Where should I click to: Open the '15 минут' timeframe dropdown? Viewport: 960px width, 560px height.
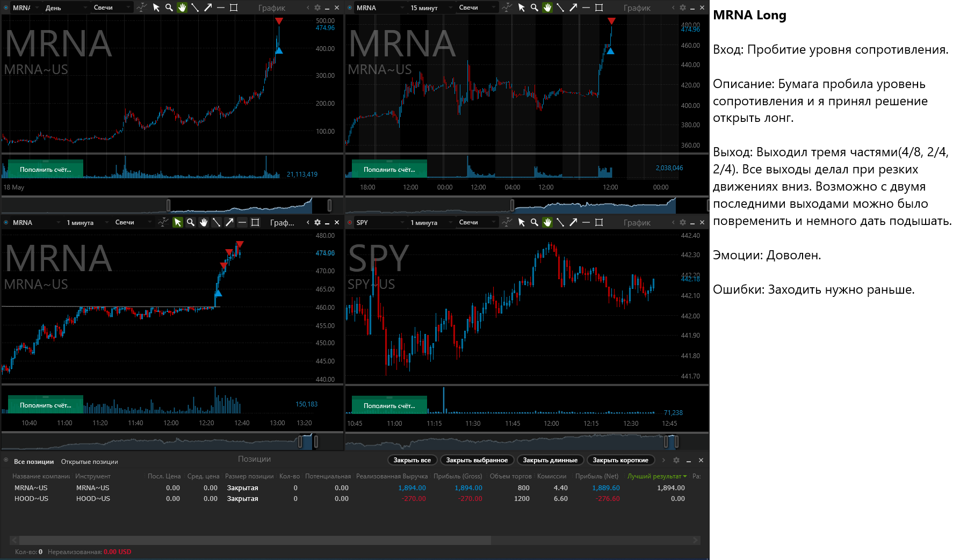[431, 8]
